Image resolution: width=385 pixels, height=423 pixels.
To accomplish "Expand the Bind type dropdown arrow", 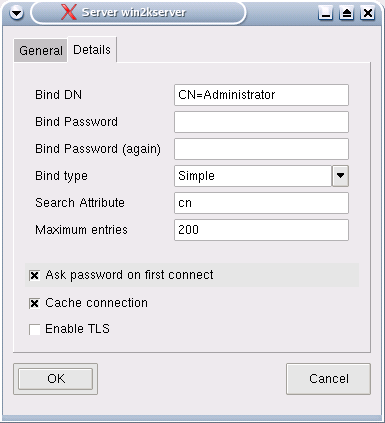I will click(x=340, y=176).
